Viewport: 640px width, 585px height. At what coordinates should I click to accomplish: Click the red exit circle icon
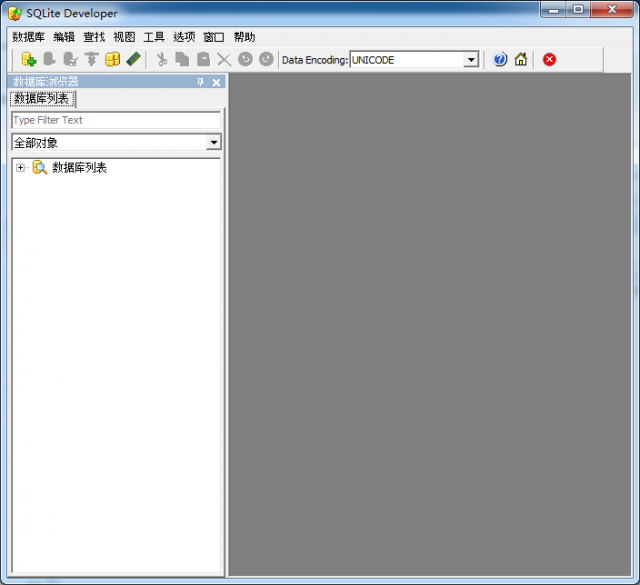pyautogui.click(x=549, y=60)
